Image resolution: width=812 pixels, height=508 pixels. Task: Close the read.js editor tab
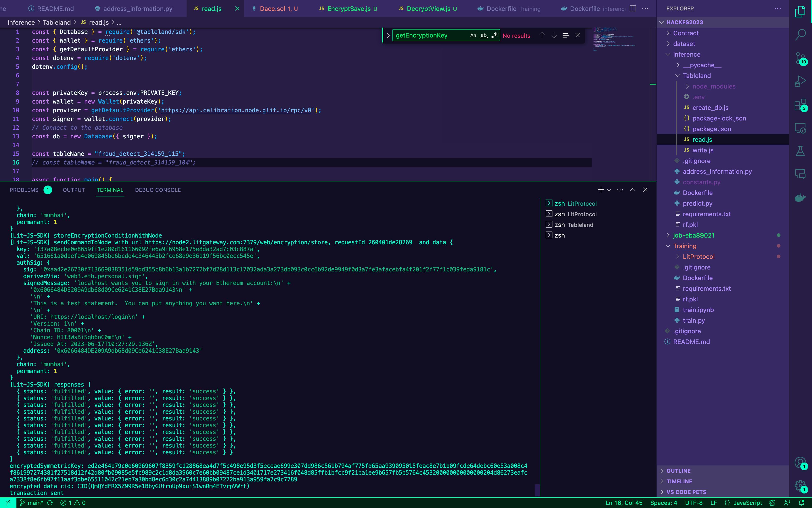[x=237, y=8]
